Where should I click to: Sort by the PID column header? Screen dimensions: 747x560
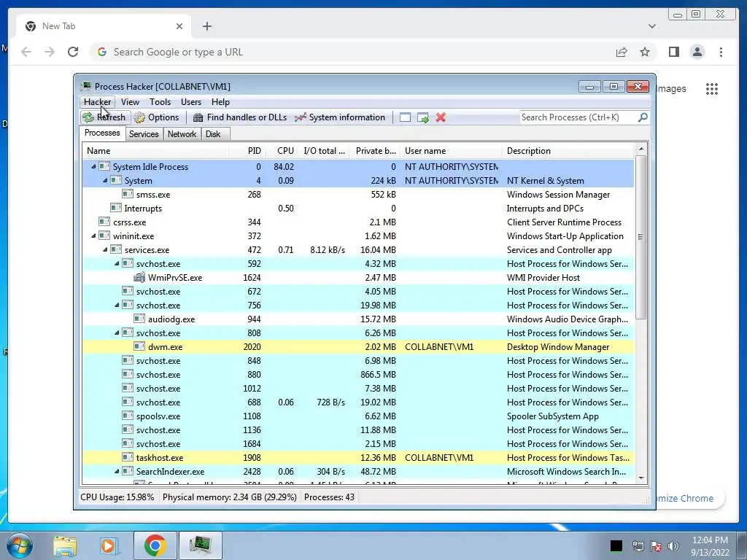click(x=247, y=150)
